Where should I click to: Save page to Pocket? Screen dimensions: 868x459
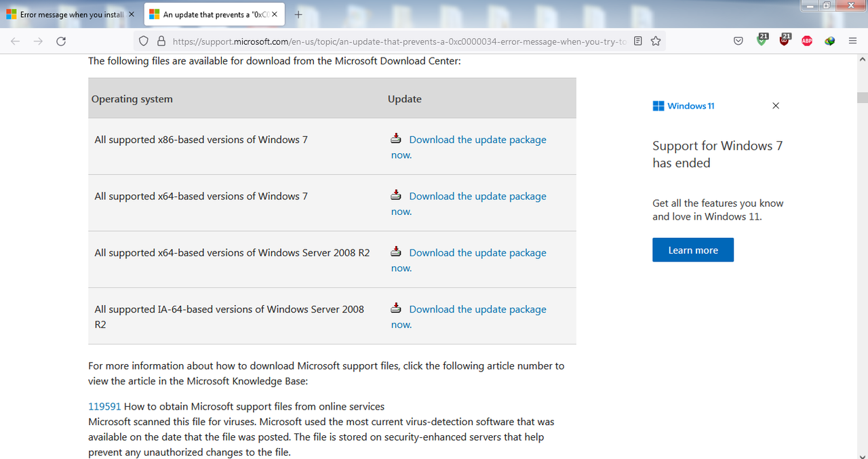tap(738, 41)
